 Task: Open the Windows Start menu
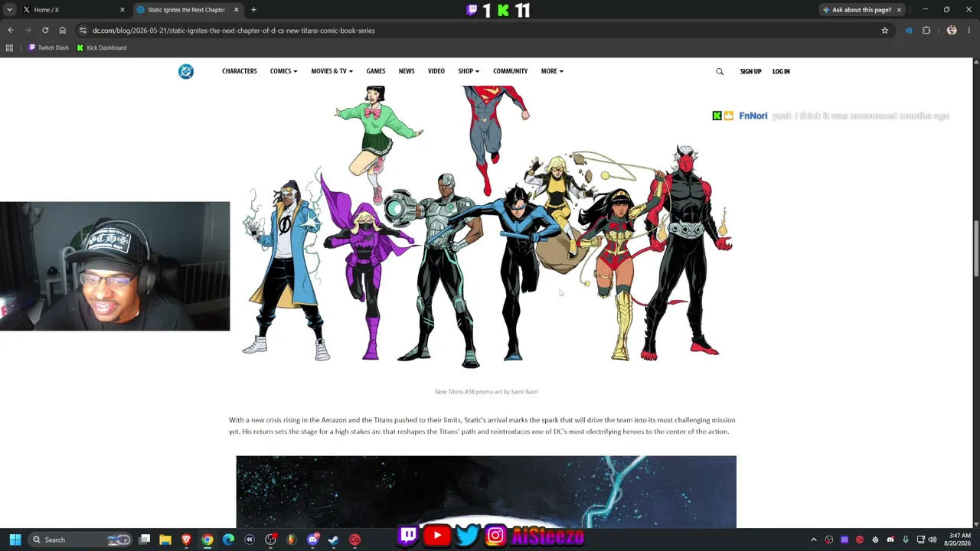[x=15, y=540]
